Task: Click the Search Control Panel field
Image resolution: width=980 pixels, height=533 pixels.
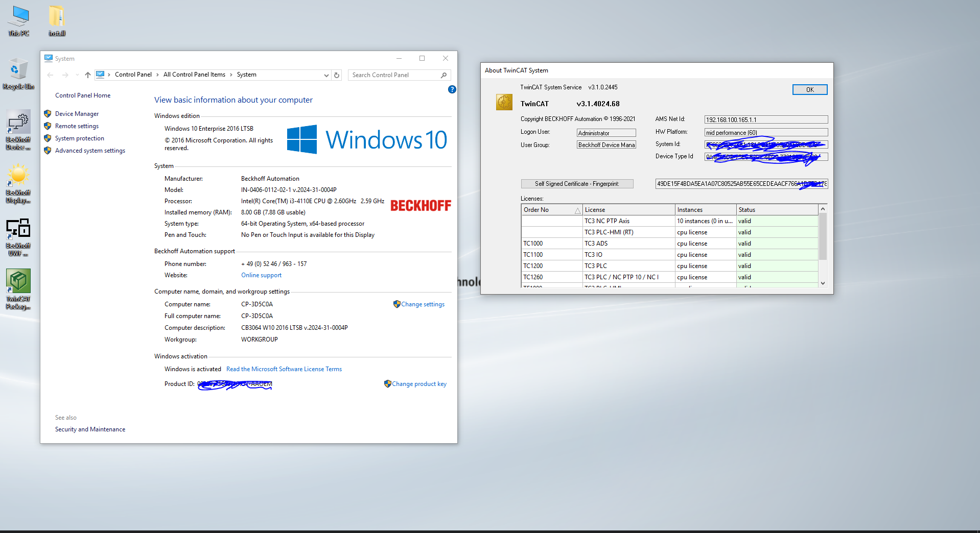Action: [393, 75]
